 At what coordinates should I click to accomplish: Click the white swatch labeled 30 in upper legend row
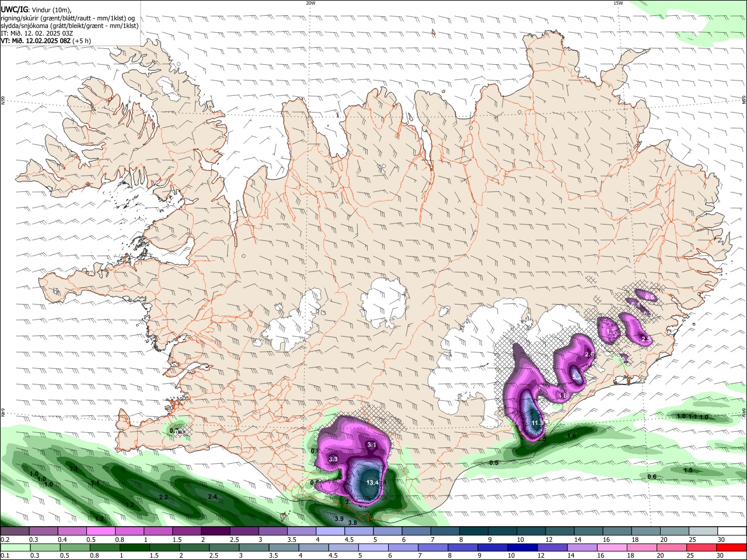click(731, 531)
